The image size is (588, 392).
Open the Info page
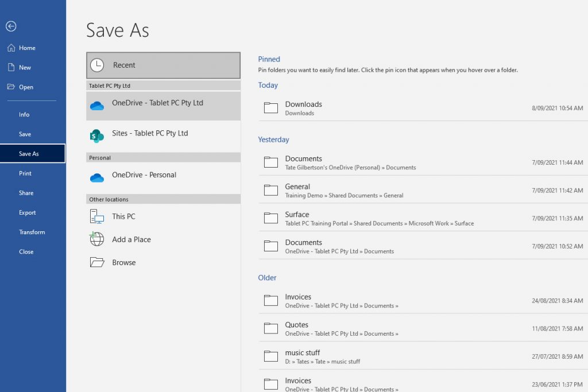[24, 114]
